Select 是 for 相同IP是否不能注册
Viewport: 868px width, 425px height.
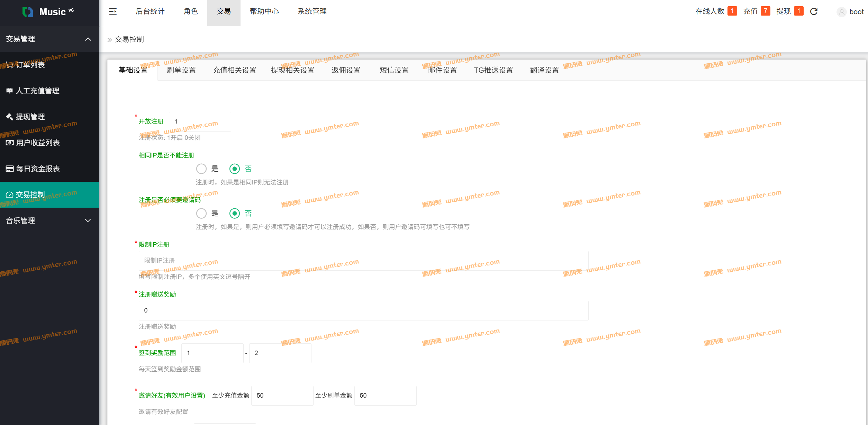click(201, 169)
